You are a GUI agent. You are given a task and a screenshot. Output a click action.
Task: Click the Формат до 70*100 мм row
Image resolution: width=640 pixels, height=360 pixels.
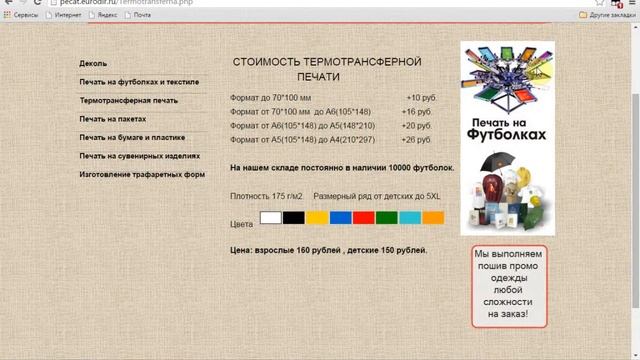[333, 98]
